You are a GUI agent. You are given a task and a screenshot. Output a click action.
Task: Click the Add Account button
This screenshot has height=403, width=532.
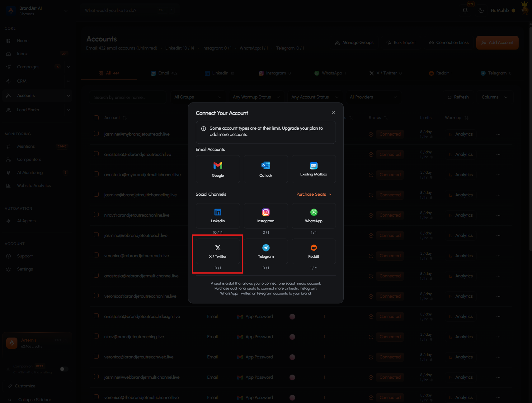497,42
